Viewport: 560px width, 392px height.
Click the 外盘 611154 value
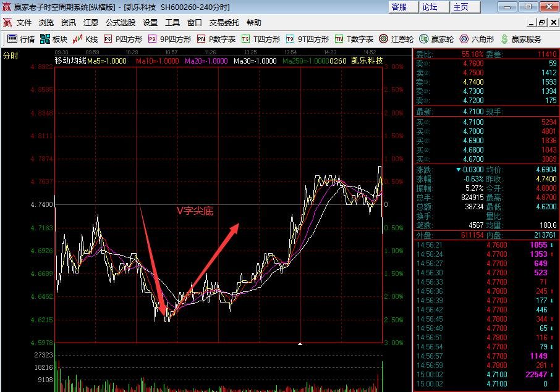pyautogui.click(x=472, y=235)
